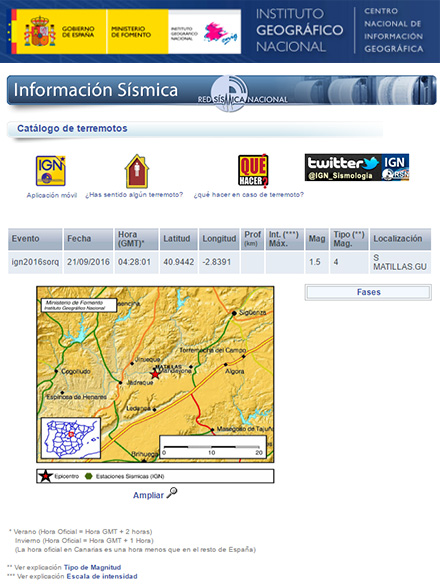Open the Escala de intensidad explanation link
The image size is (440, 584).
coord(102,576)
